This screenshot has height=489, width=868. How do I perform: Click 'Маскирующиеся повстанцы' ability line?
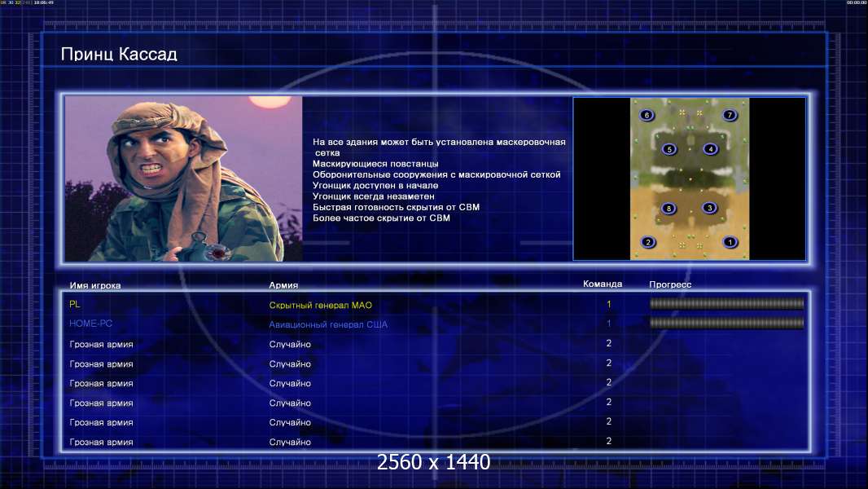[375, 164]
